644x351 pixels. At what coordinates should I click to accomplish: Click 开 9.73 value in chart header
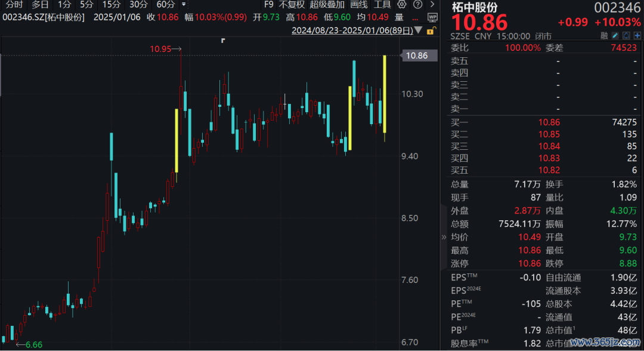(x=266, y=17)
